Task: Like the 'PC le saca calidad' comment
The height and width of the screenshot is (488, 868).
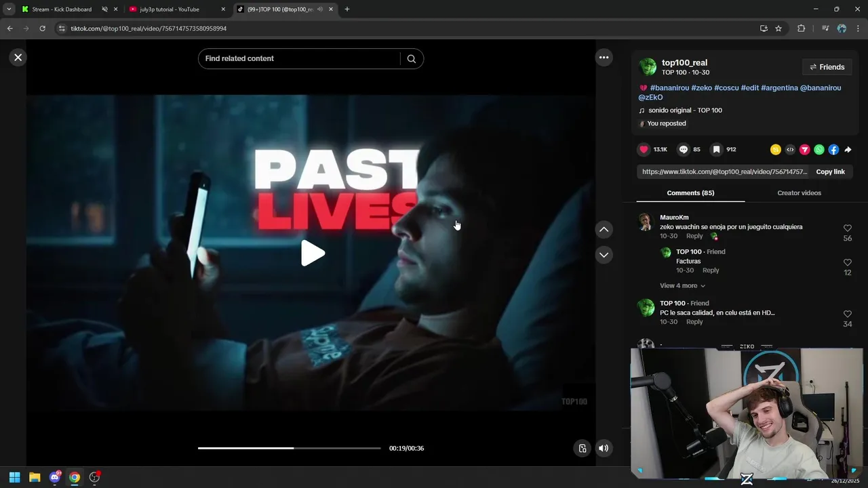Action: coord(847,314)
